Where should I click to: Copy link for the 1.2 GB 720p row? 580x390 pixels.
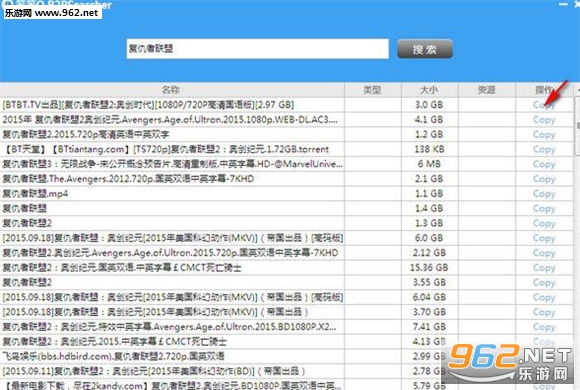coord(544,135)
